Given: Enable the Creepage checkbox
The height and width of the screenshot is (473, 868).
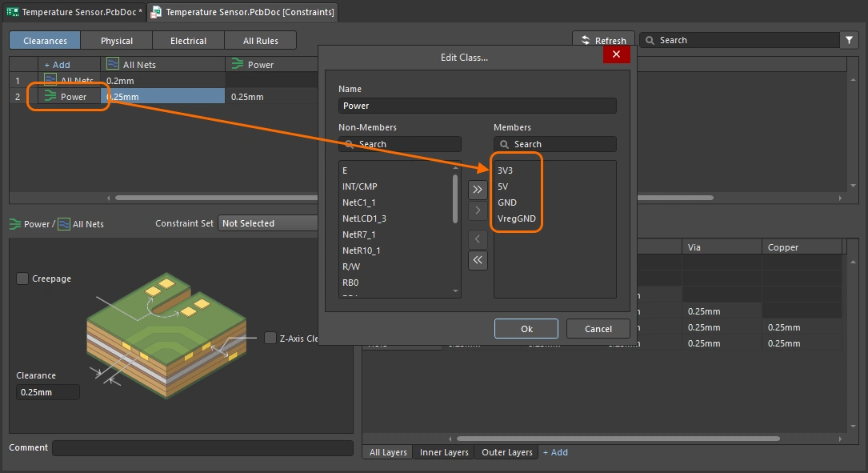Looking at the screenshot, I should click(x=22, y=279).
